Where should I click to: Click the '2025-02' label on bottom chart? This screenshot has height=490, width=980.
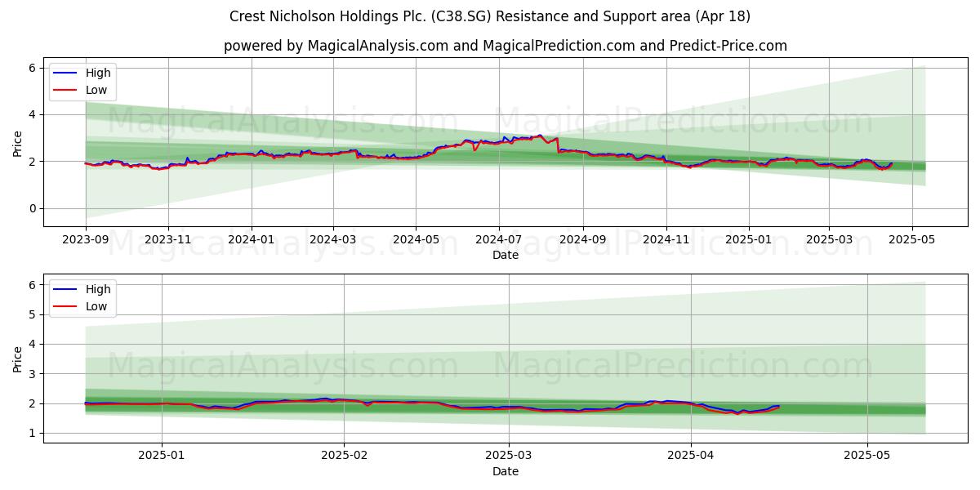coord(344,457)
